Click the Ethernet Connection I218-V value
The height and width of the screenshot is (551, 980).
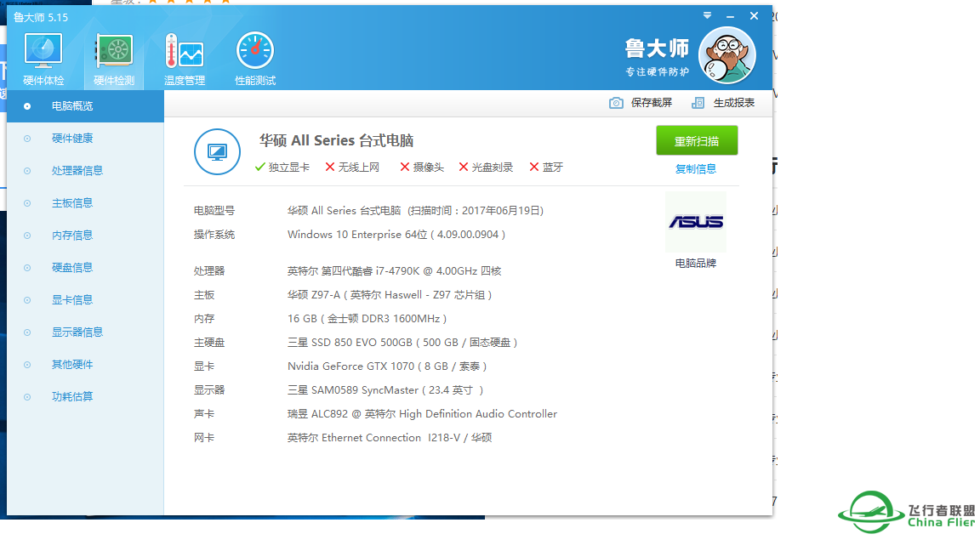point(390,437)
